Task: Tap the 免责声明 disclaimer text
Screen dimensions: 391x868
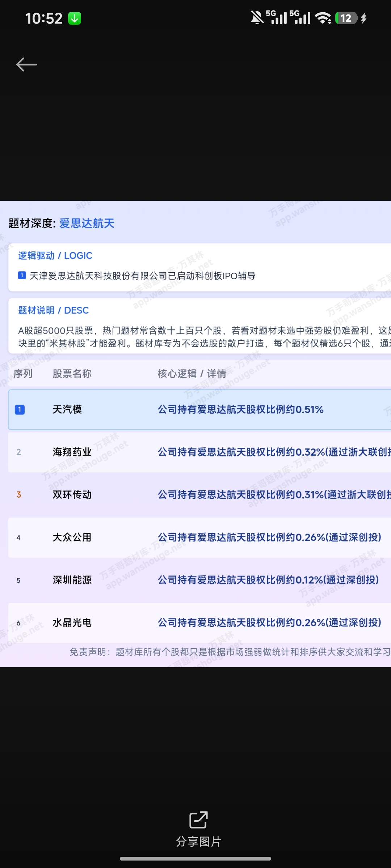Action: tap(230, 652)
